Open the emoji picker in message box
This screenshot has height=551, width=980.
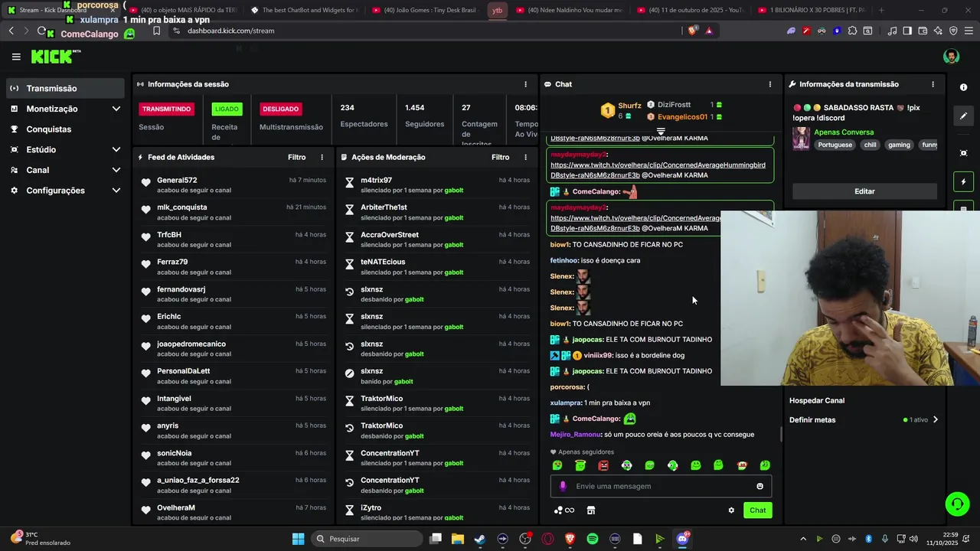(759, 486)
